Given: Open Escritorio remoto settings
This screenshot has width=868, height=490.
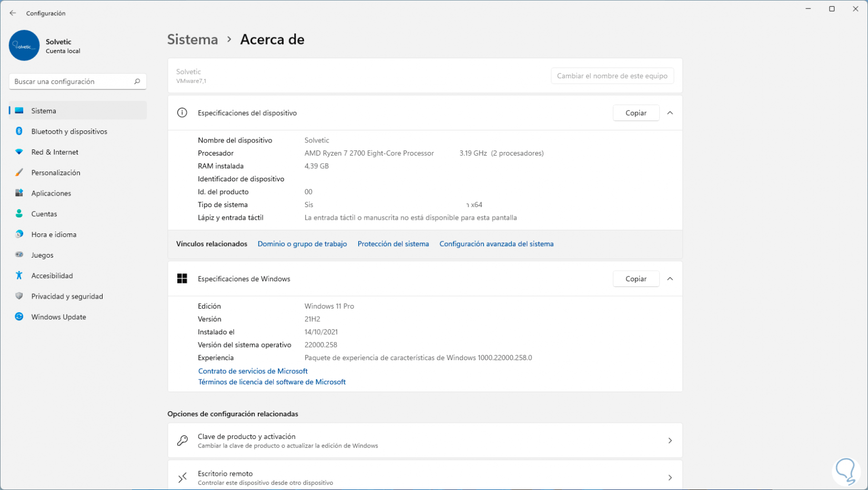Looking at the screenshot, I should point(425,477).
